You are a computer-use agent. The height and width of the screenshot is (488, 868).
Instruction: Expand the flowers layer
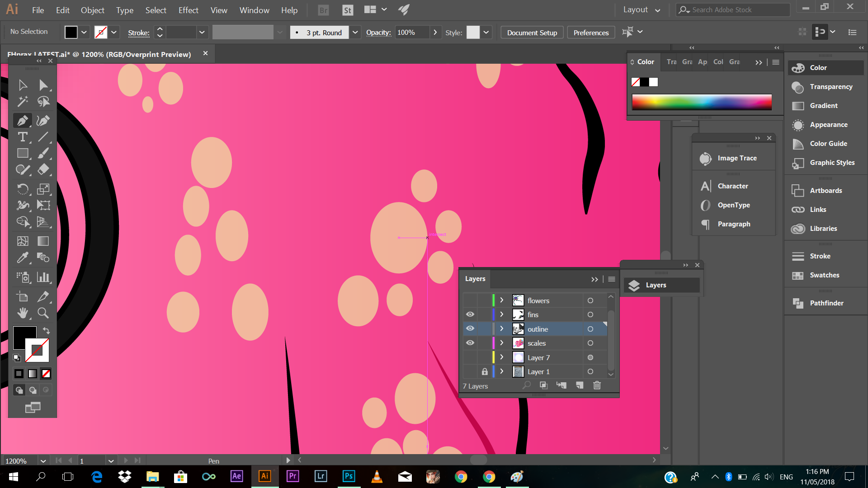pos(501,300)
